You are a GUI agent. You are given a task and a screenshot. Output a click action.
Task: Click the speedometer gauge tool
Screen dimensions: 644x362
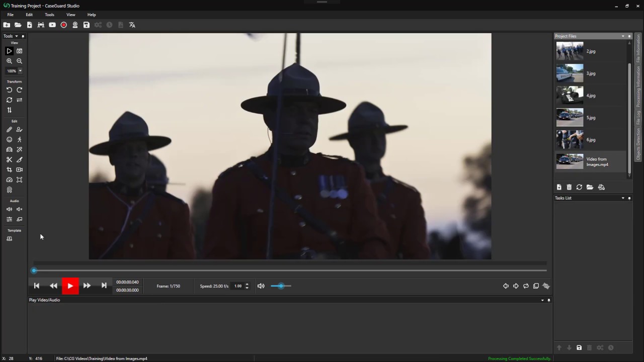[9, 180]
